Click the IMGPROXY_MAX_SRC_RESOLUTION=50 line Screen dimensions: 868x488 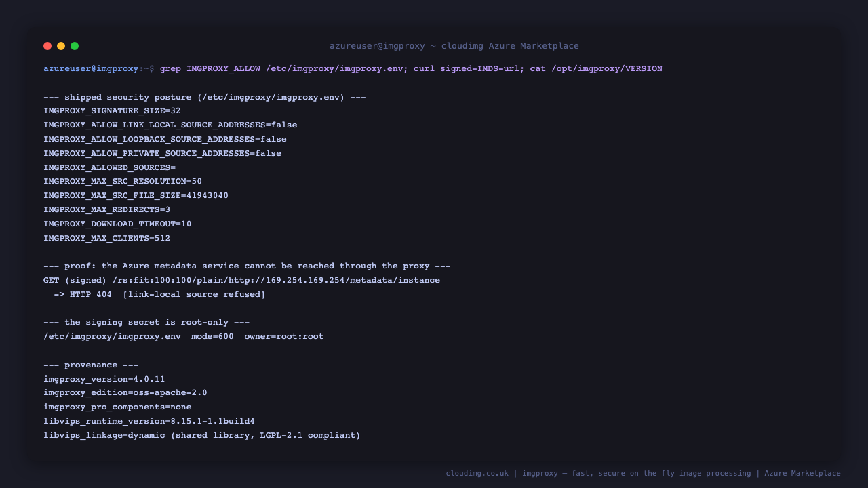(123, 181)
